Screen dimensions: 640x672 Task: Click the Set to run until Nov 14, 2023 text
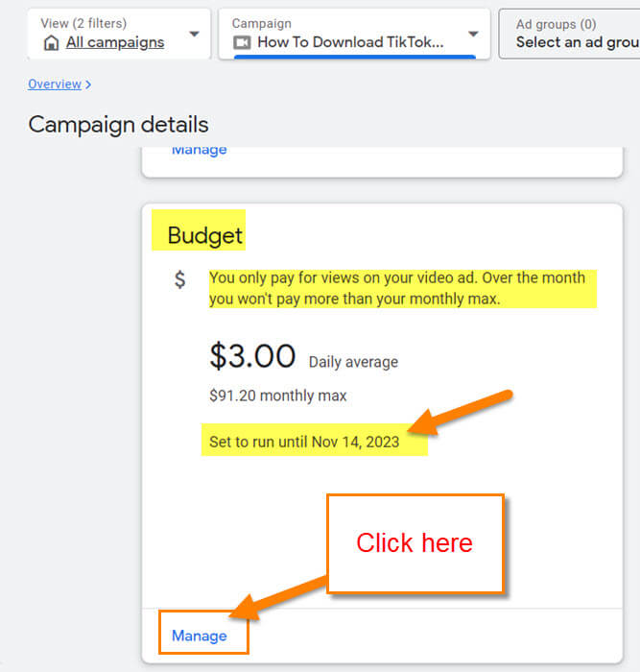pyautogui.click(x=304, y=442)
